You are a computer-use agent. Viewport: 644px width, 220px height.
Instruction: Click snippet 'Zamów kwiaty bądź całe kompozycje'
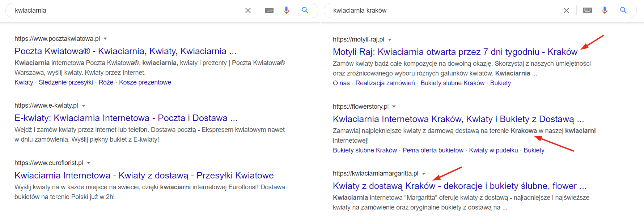[462, 68]
